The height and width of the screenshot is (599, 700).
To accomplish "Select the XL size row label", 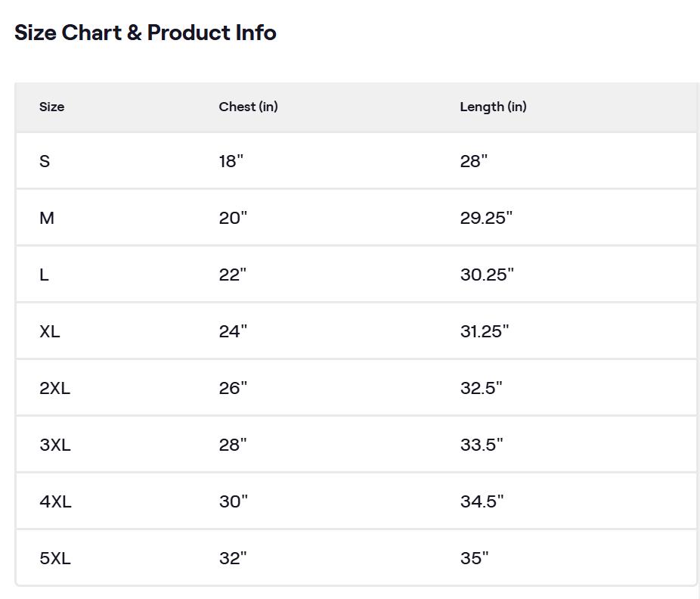I will click(49, 331).
